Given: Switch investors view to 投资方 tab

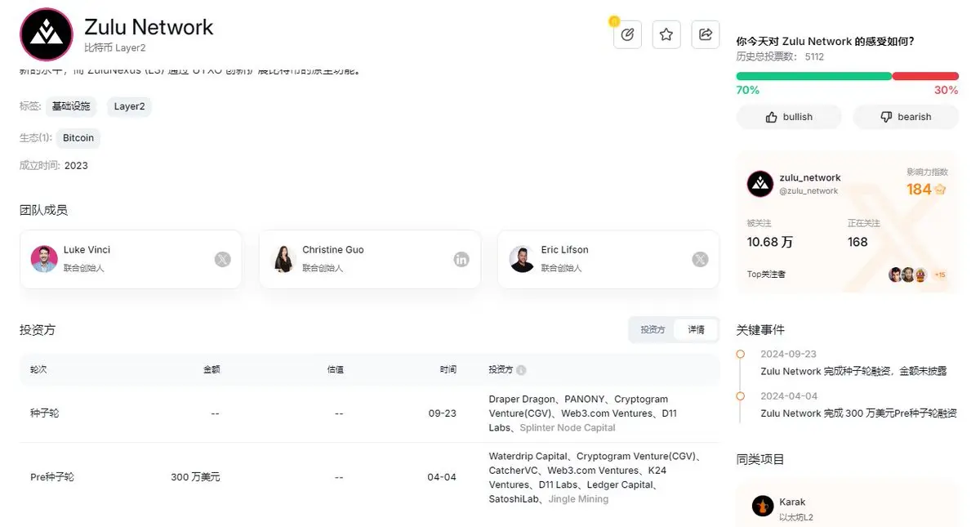Looking at the screenshot, I should point(653,330).
